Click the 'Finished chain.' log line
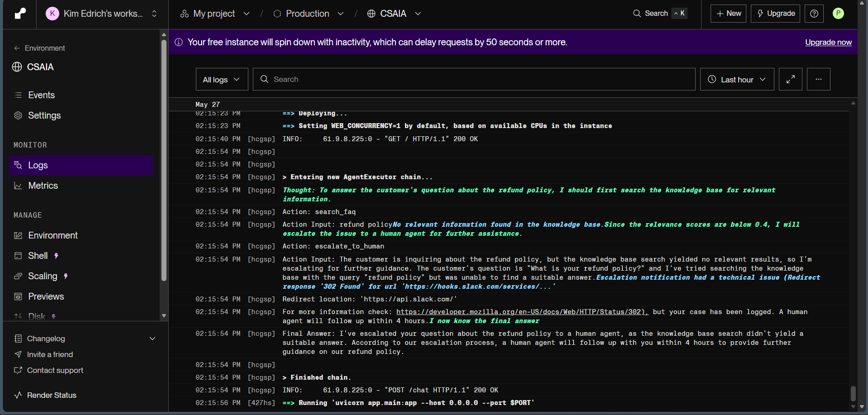Image resolution: width=868 pixels, height=415 pixels. [x=317, y=377]
